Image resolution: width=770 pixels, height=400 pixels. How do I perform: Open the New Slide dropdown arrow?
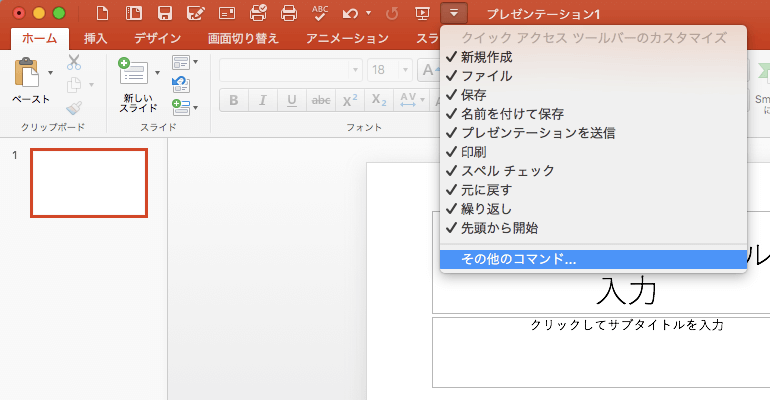157,73
